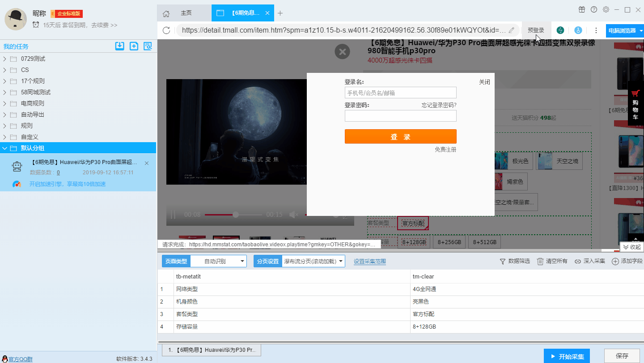This screenshot has width=644, height=363.
Task: Open a new tab with plus button
Action: [x=280, y=13]
